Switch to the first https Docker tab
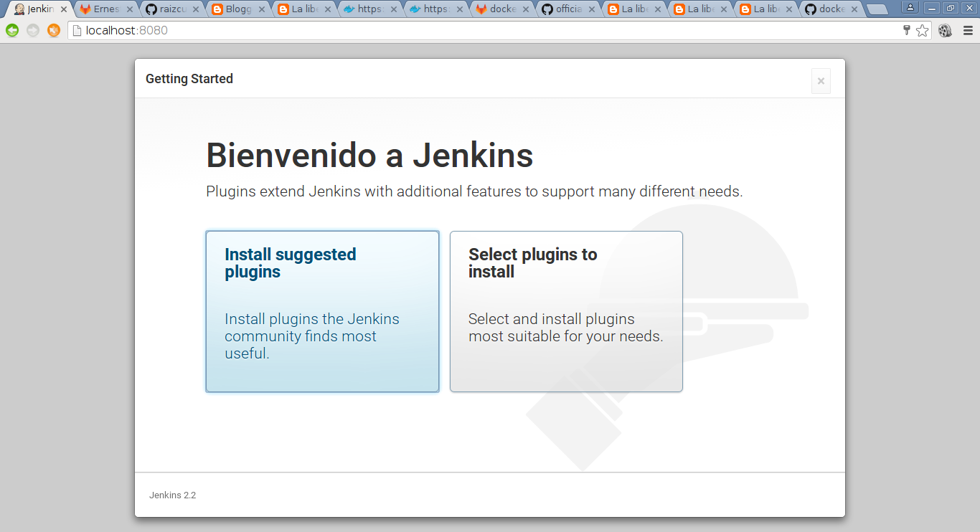980x532 pixels. tap(369, 9)
